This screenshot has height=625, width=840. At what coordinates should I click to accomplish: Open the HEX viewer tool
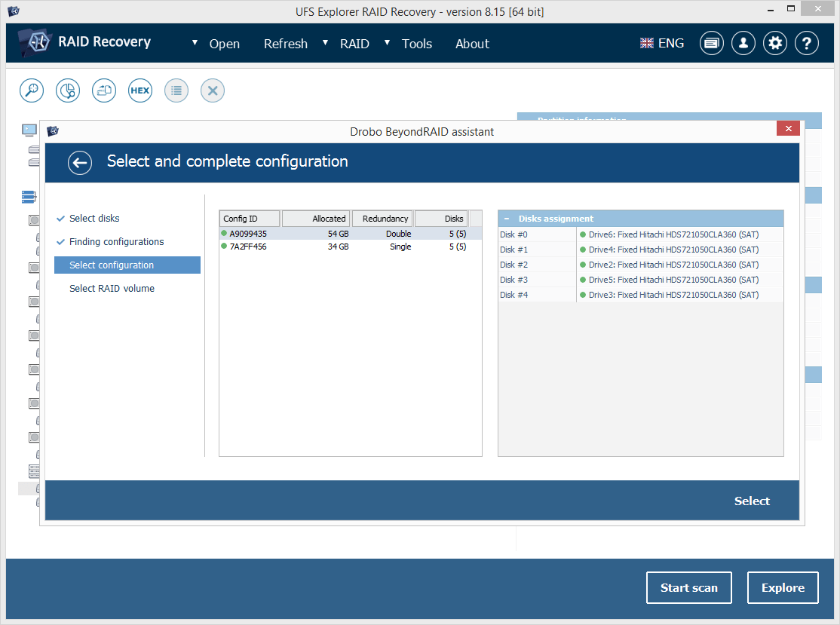tap(139, 90)
